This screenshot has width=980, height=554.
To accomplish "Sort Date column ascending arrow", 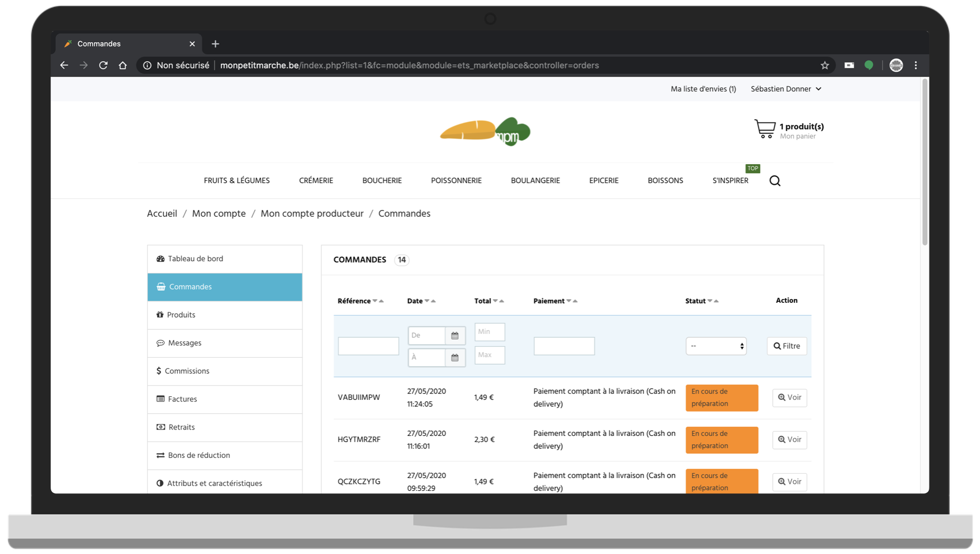I will pyautogui.click(x=434, y=301).
